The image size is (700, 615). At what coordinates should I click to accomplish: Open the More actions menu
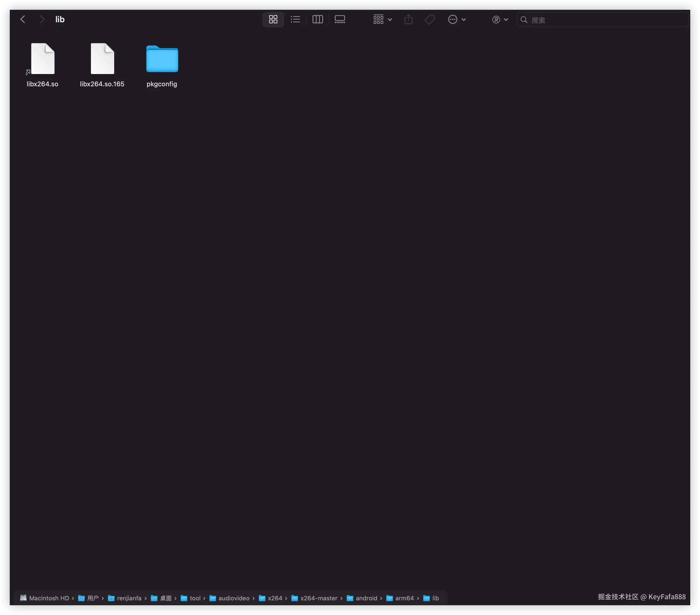[x=457, y=20]
